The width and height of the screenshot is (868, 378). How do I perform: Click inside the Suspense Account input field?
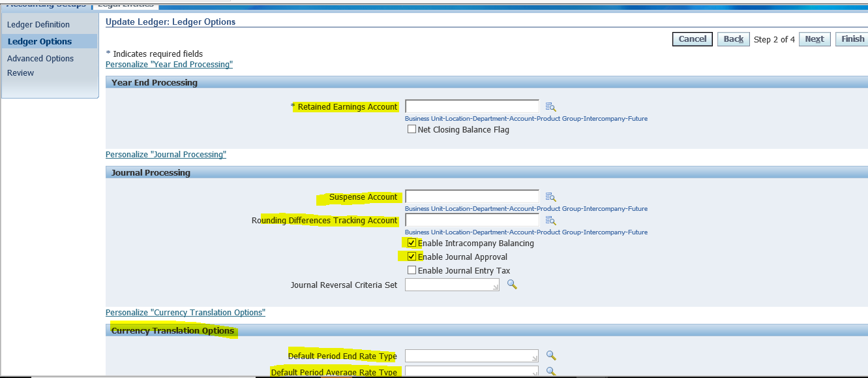[x=472, y=197]
